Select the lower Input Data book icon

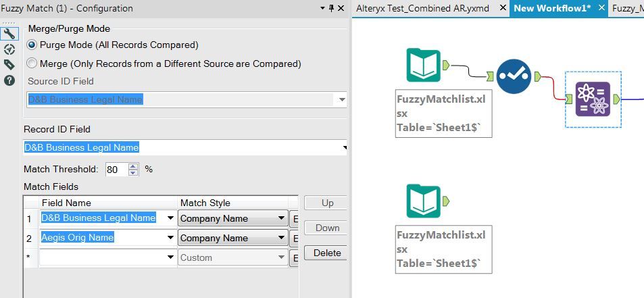tap(424, 202)
